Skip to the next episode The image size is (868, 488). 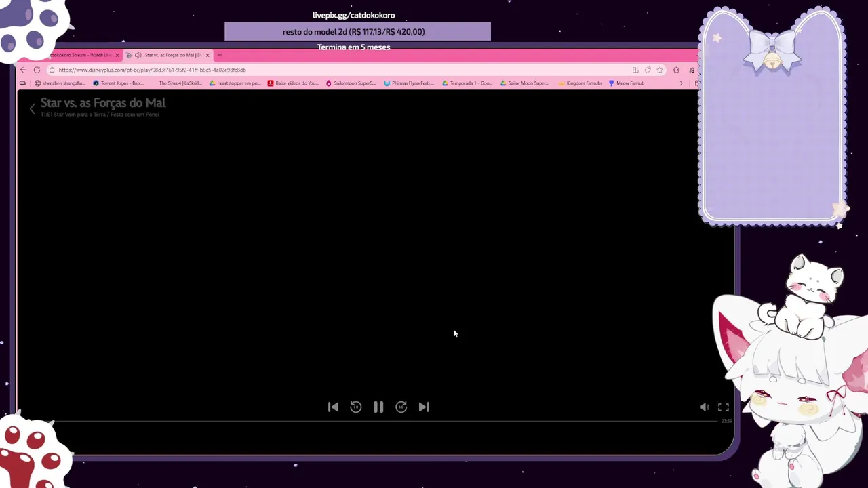pos(424,407)
